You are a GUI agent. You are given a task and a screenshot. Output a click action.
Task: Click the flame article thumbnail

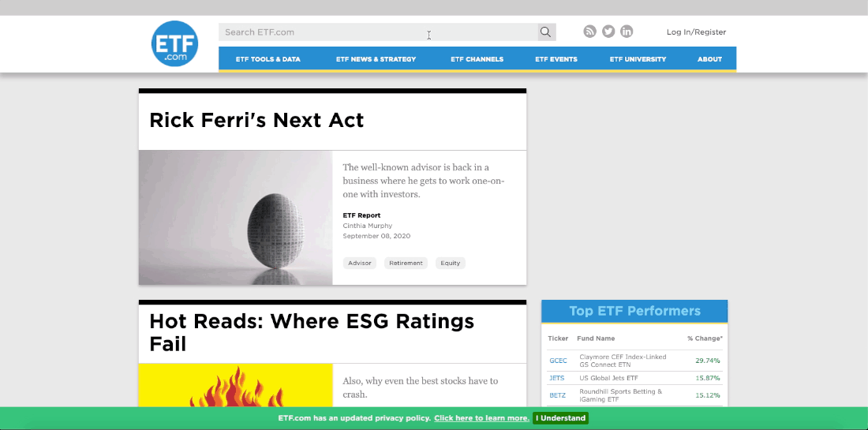(235, 386)
